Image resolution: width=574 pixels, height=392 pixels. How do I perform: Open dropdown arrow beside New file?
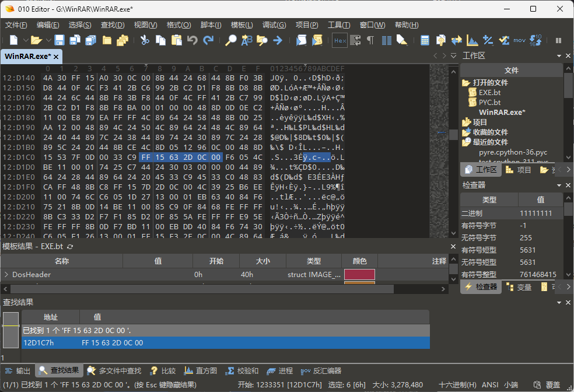click(26, 40)
